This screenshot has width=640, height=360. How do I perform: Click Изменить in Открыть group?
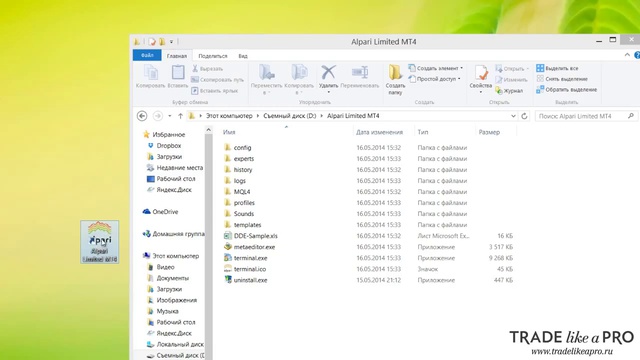tap(511, 80)
